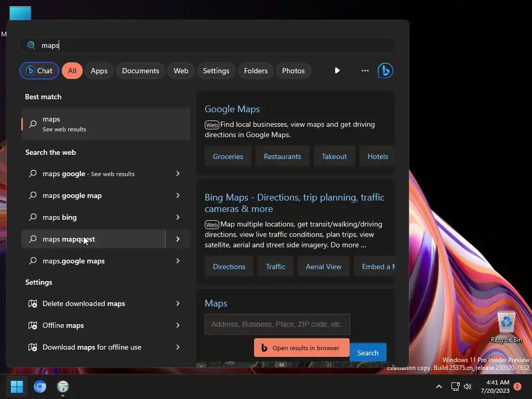Select the Documents filter tab
Image resolution: width=532 pixels, height=399 pixels.
tap(140, 71)
